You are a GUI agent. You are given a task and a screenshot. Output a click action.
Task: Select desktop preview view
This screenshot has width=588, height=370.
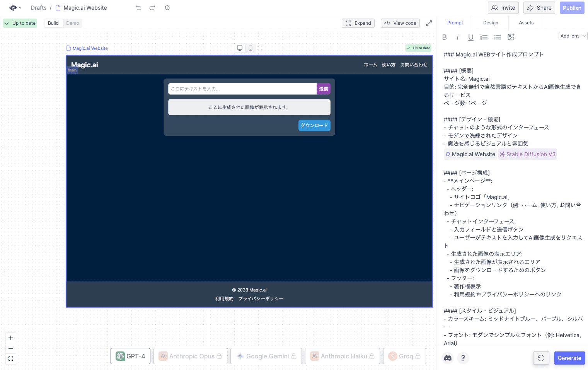(240, 48)
